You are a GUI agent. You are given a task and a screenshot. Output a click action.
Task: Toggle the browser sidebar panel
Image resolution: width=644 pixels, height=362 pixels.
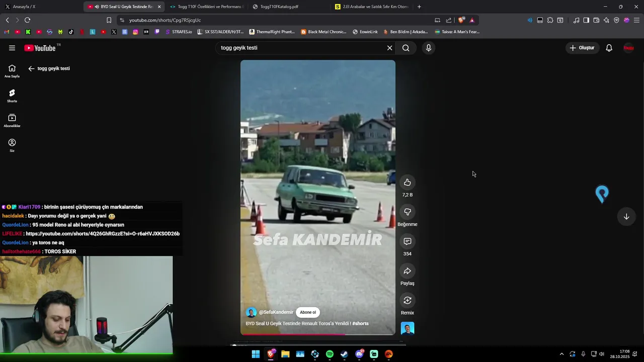[x=586, y=20]
